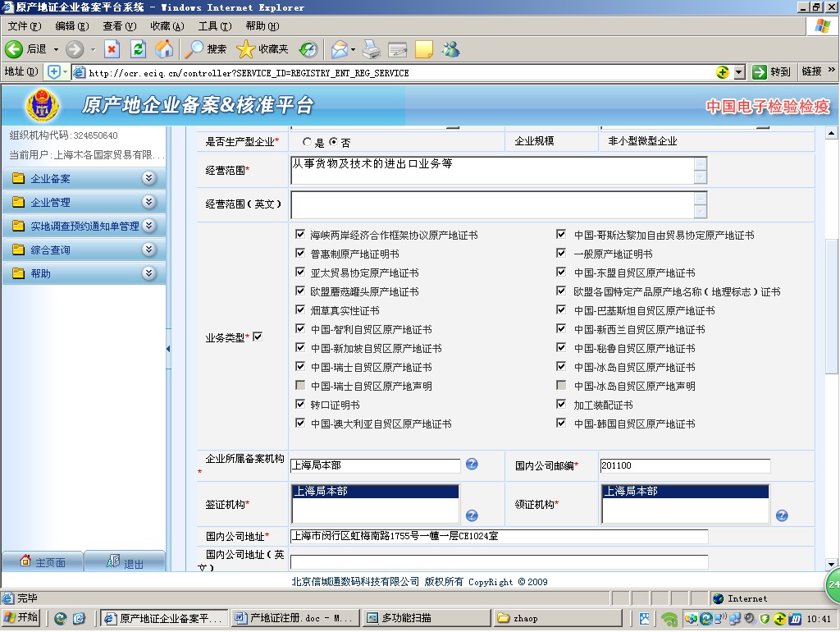Viewport: 840px width, 632px height.
Task: Click the Print icon in the toolbar
Action: tap(371, 49)
